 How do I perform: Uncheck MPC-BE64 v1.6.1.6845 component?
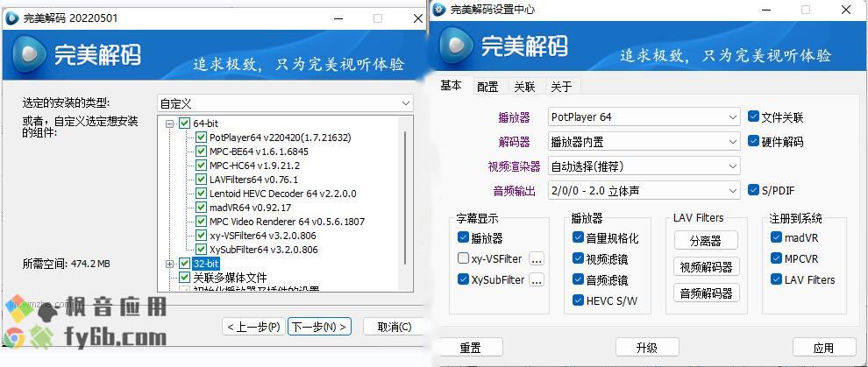[x=201, y=152]
